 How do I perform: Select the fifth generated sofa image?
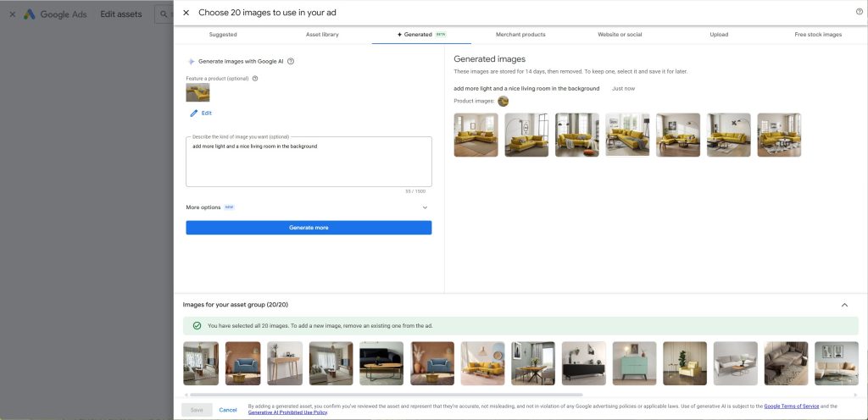[x=678, y=135]
